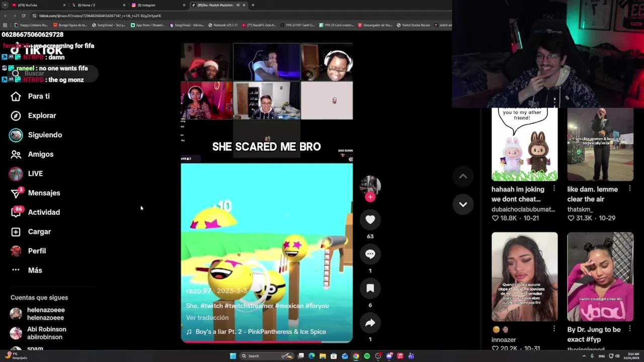Viewport: 644px width, 362px height.
Task: Open a new browser tab
Action: (253, 5)
